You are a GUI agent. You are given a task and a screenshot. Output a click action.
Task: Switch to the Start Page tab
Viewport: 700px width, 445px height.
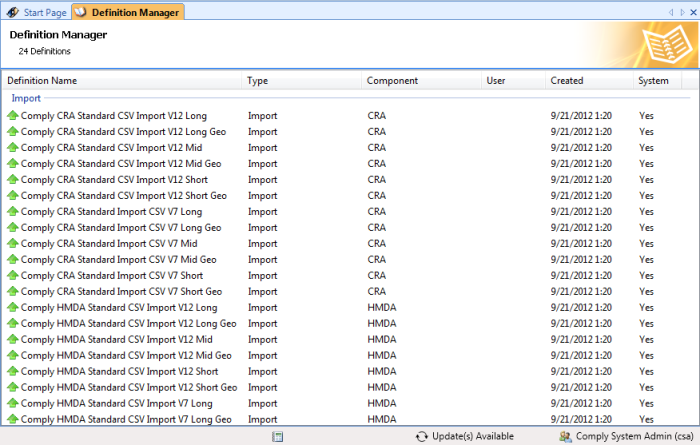(37, 12)
